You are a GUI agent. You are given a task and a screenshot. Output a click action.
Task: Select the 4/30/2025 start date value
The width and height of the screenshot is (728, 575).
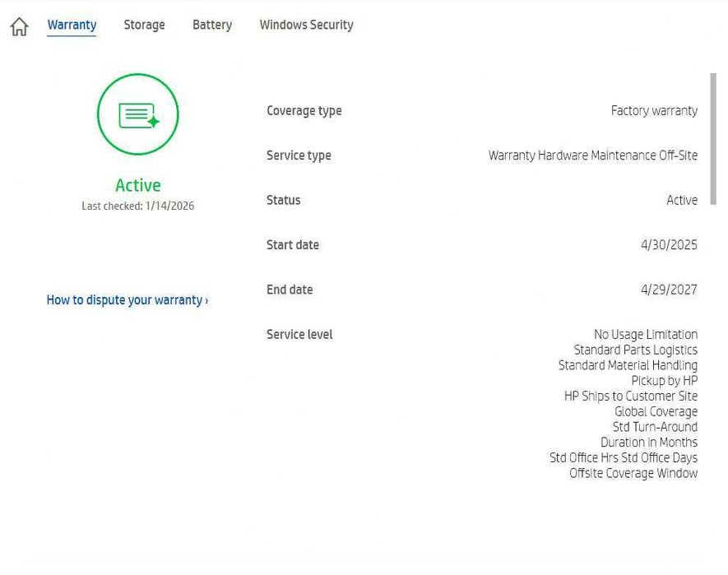click(669, 245)
